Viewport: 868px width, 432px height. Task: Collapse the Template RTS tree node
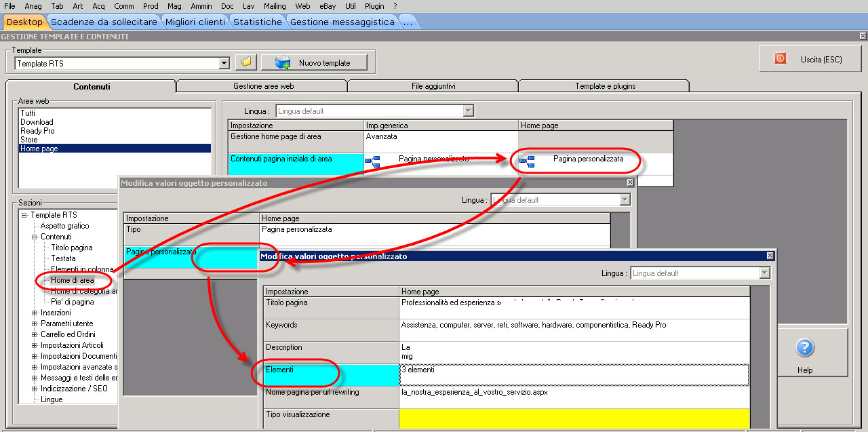(x=24, y=215)
